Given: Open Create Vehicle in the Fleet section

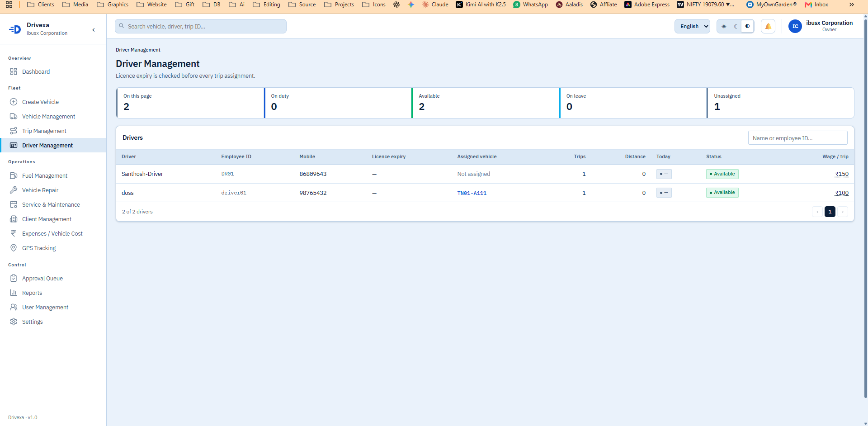Looking at the screenshot, I should pos(53,102).
